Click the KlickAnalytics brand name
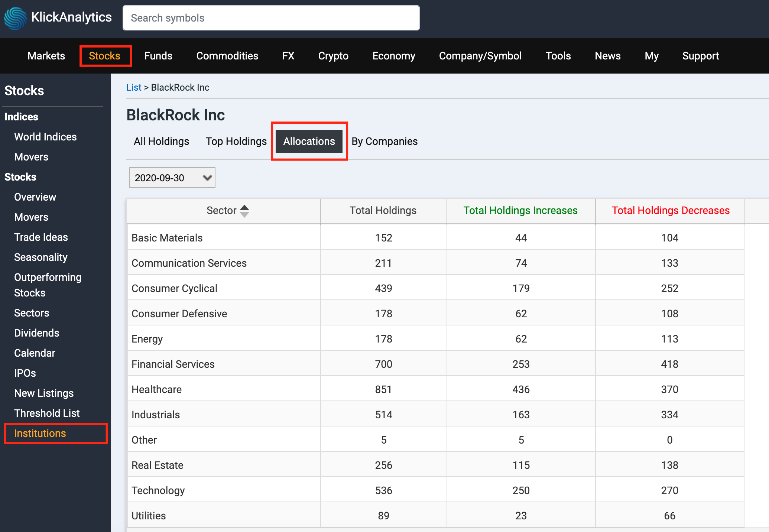The image size is (769, 532). pyautogui.click(x=71, y=17)
